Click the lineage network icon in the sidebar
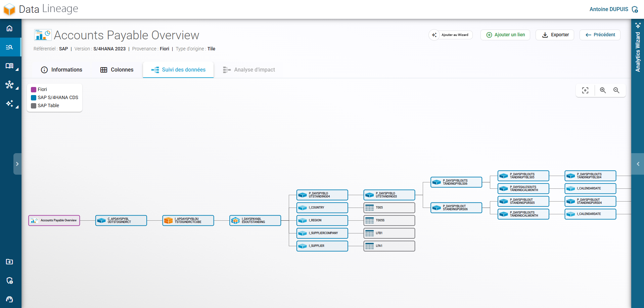The image size is (644, 308). [10, 85]
